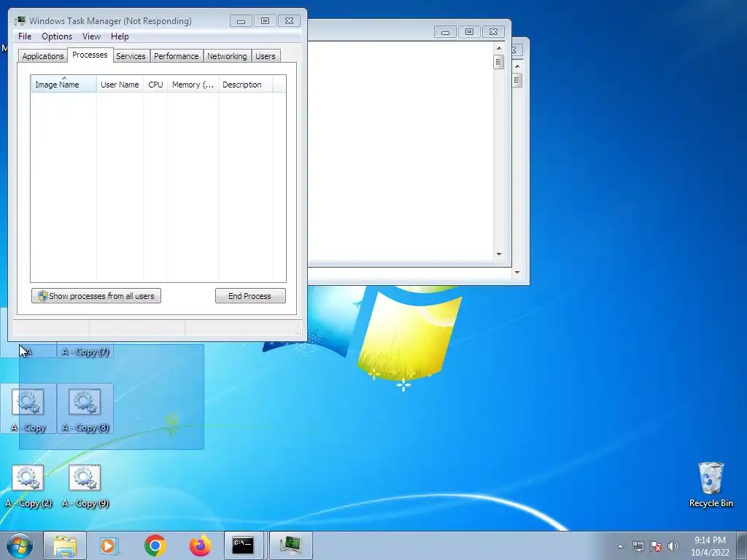Sort by the CPU column header

click(x=155, y=85)
